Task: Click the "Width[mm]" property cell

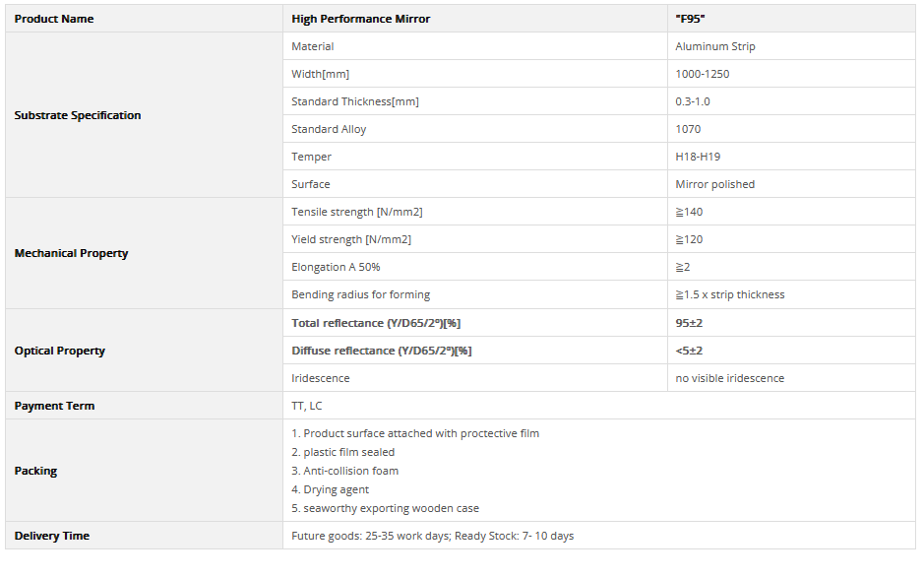Action: pos(320,74)
